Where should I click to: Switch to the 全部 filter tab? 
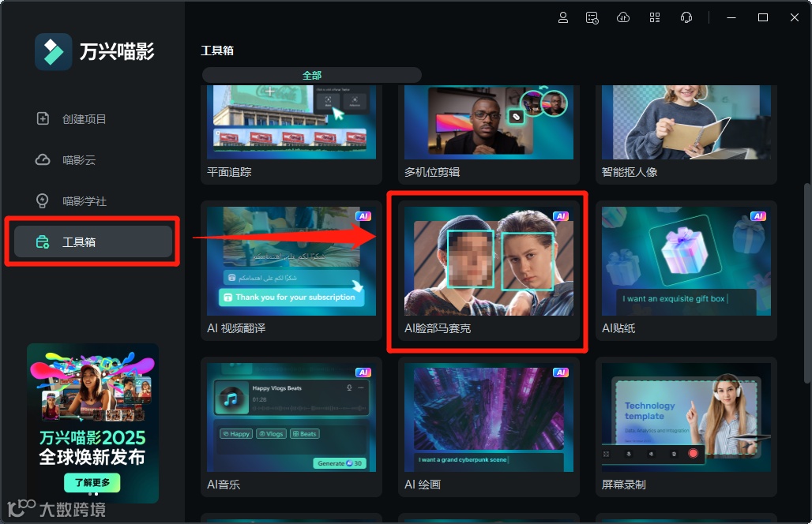(x=311, y=74)
